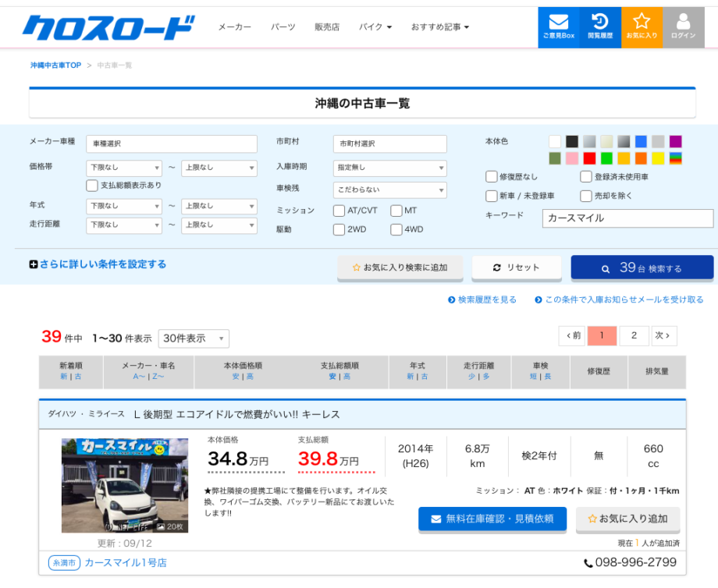This screenshot has height=588, width=718.
Task: Expand the 車検残 dropdown
Action: coord(389,190)
